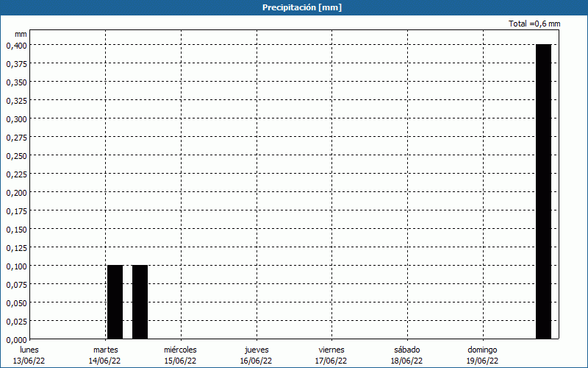Click the 0,400 y-axis value
This screenshot has width=588, height=368.
coord(17,46)
